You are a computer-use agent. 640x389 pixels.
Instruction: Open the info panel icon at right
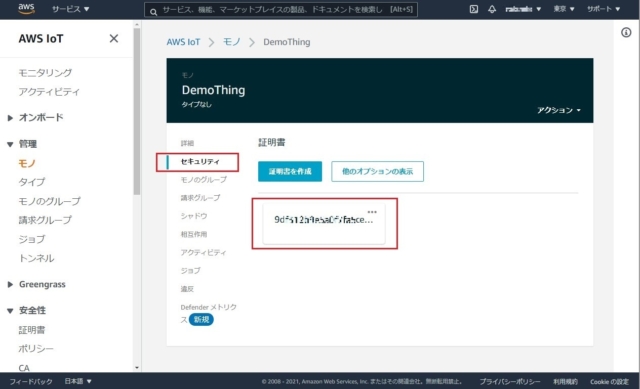pyautogui.click(x=626, y=32)
